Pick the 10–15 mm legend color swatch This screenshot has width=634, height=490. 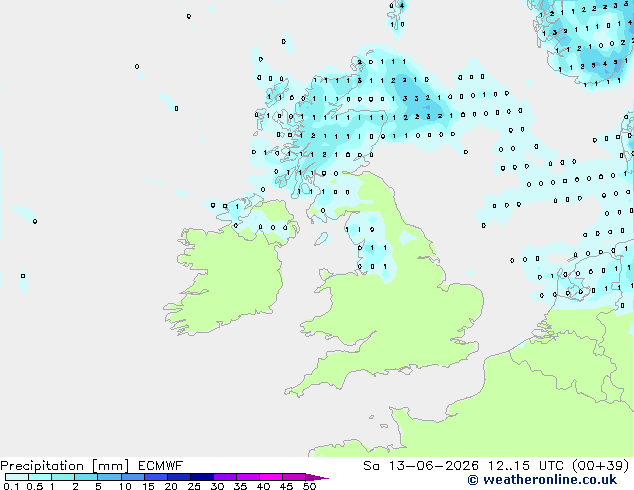point(132,477)
